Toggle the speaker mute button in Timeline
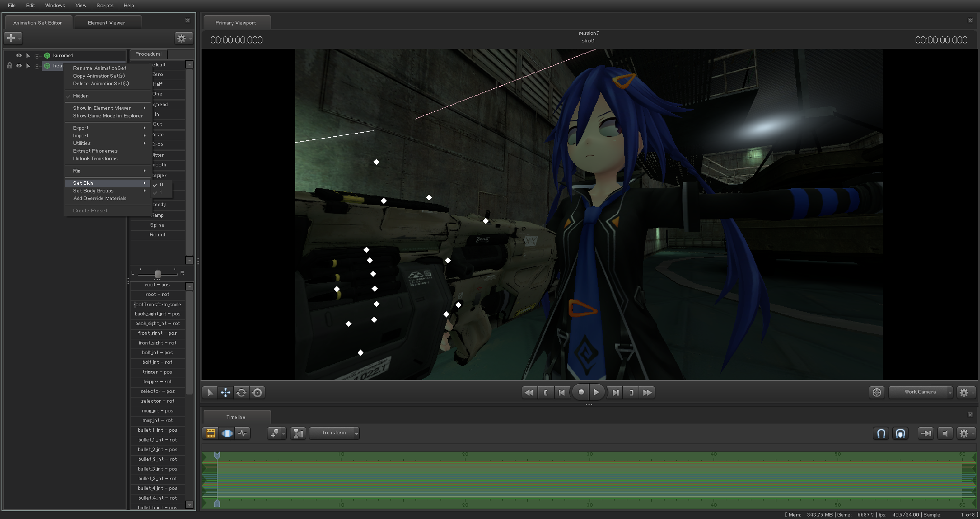The image size is (980, 519). 945,433
